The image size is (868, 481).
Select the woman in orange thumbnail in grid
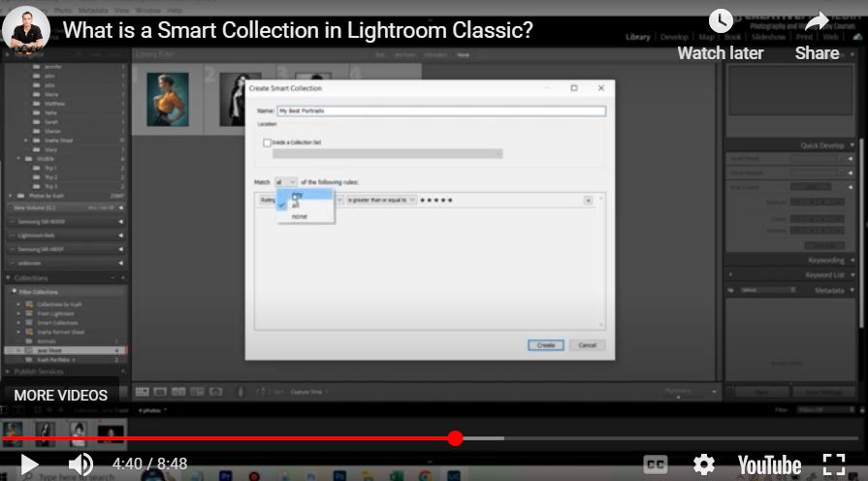pos(168,100)
